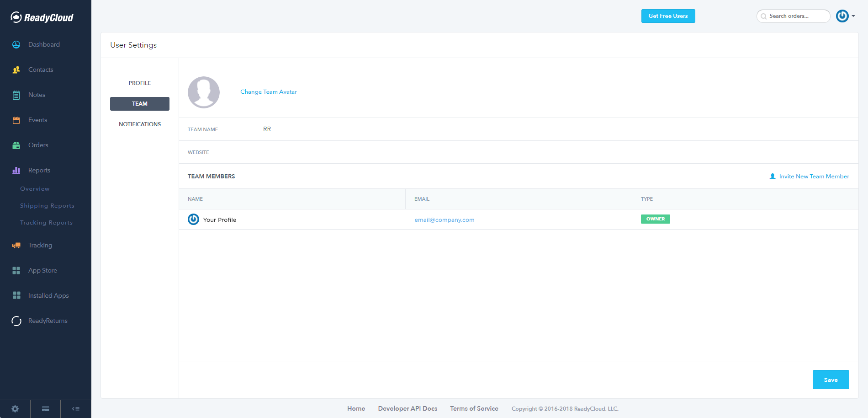The width and height of the screenshot is (868, 418).
Task: Click Invite New Team Member link
Action: 814,177
